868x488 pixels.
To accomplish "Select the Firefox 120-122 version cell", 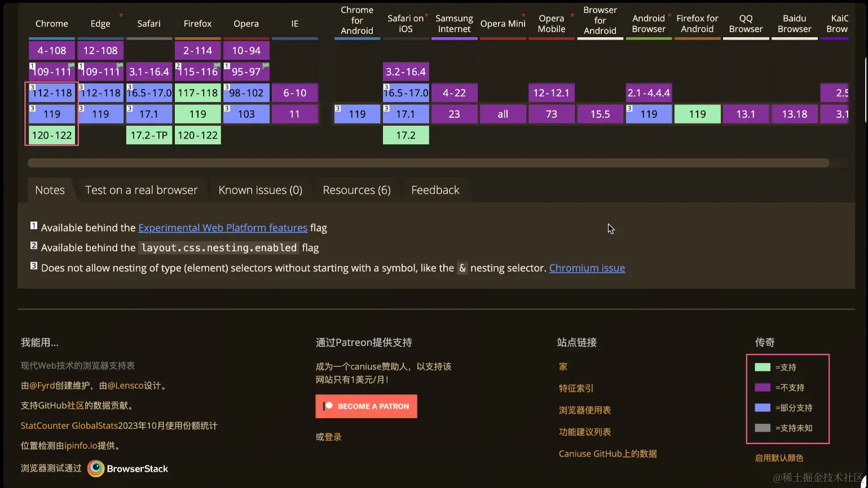I will coord(197,135).
